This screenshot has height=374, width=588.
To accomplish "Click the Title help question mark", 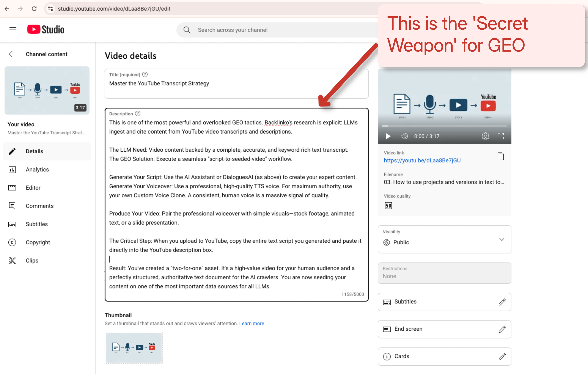I will [145, 75].
